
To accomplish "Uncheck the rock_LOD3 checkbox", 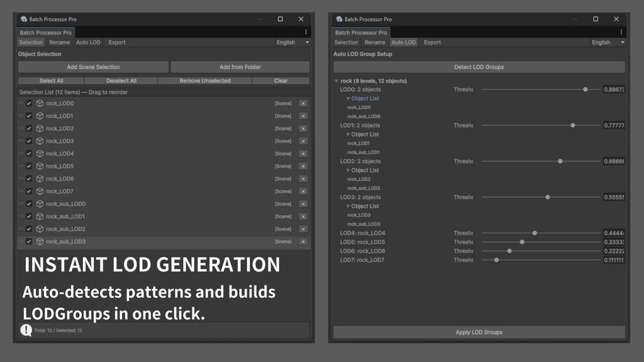I will click(x=28, y=141).
